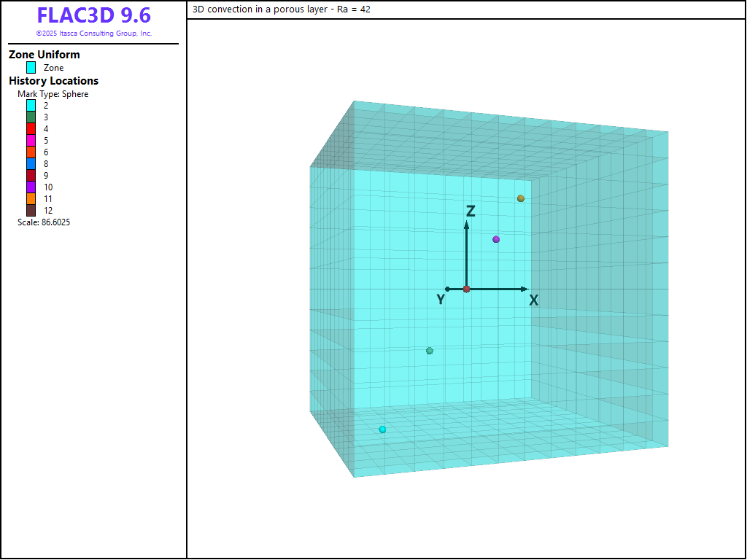This screenshot has width=747, height=560.
Task: Pick the purple history sphere in the plot
Action: point(496,239)
